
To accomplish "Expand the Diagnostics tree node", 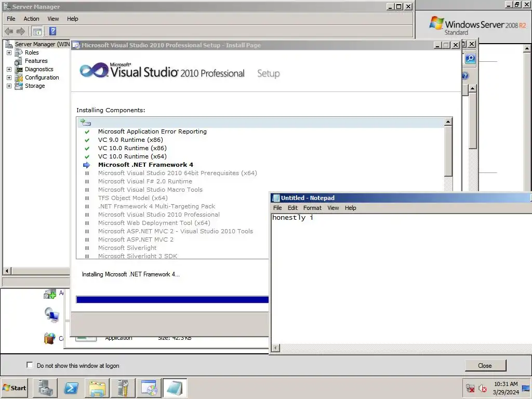I will coord(9,69).
